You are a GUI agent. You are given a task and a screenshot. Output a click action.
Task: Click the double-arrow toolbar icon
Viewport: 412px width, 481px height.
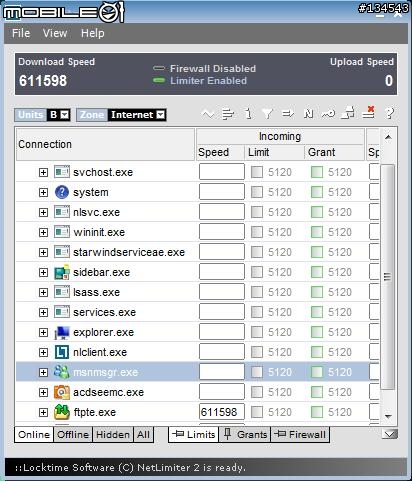288,114
